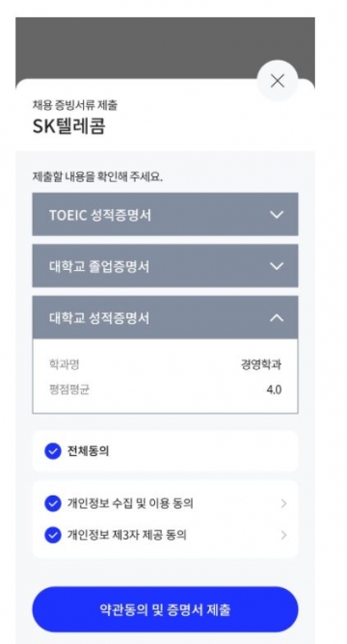The height and width of the screenshot is (644, 347).
Task: Close the SK텔레콤 document submission sheet
Action: [278, 81]
